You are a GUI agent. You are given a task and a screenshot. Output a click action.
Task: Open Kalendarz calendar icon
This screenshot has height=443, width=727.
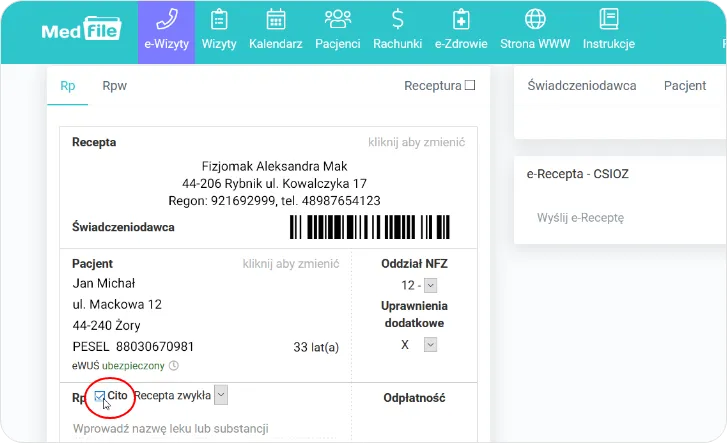pyautogui.click(x=275, y=20)
